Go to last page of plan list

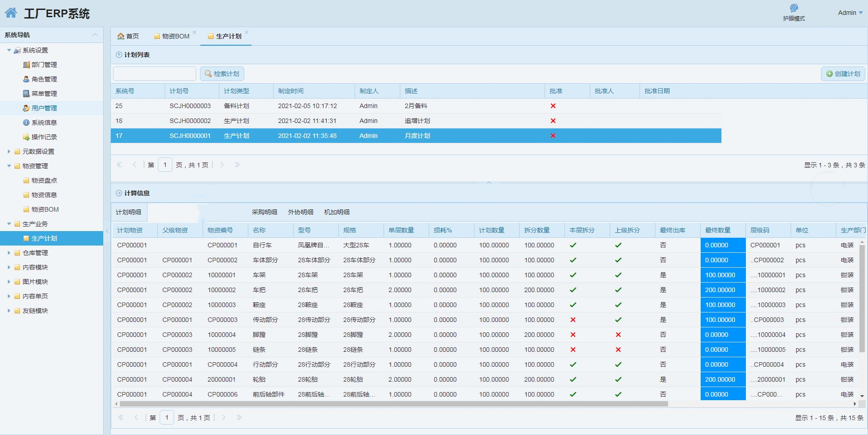tap(237, 165)
